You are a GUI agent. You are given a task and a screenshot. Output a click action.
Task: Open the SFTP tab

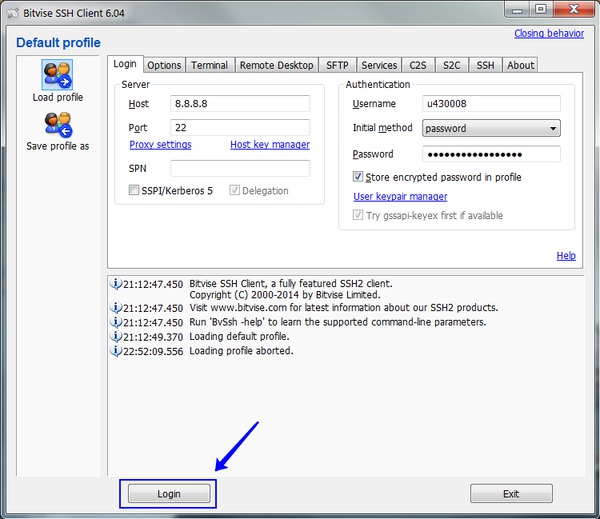(337, 65)
